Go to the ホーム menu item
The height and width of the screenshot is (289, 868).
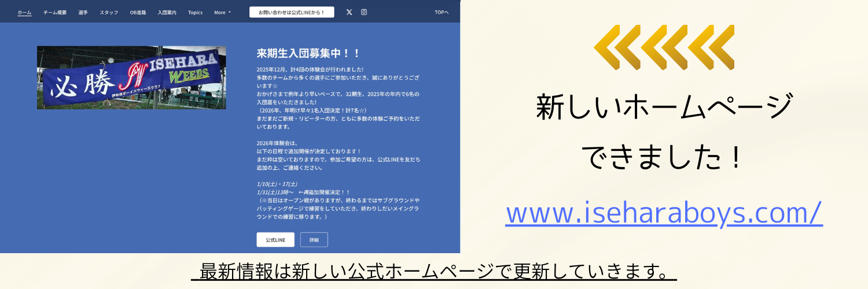click(x=24, y=12)
